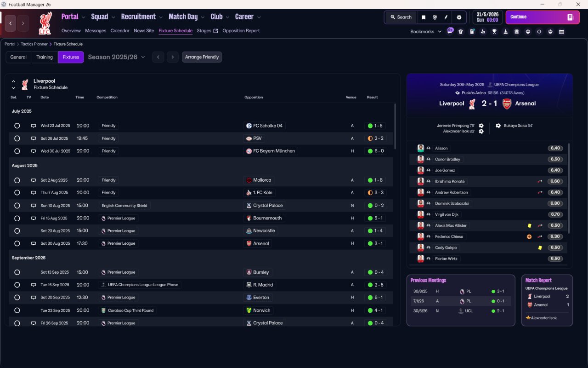Open the 7/1/26 previous meeting row
The image size is (588, 368).
click(x=461, y=301)
